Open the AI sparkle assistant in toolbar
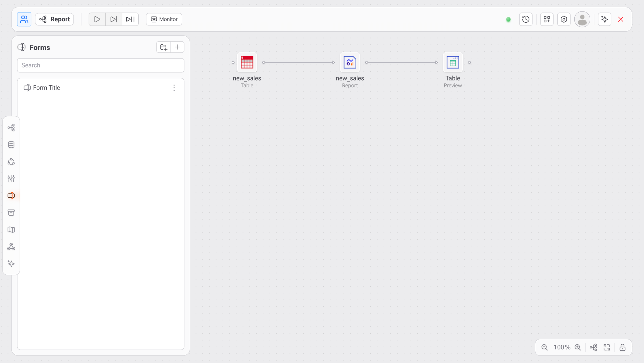Screen dimensions: 644x363 point(604,19)
